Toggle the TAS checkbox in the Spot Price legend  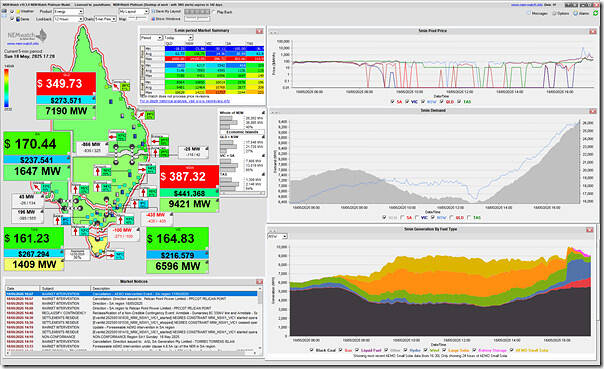point(459,102)
